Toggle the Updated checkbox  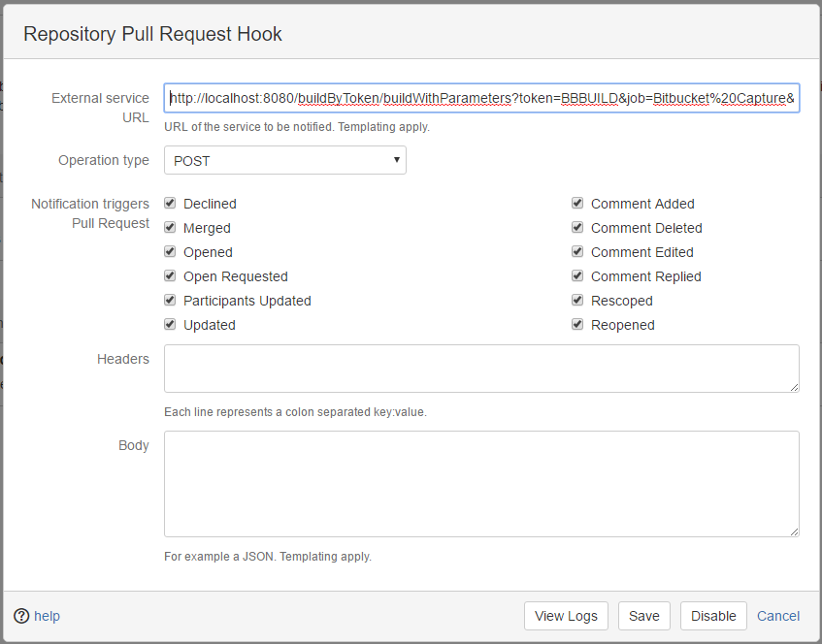tap(170, 325)
